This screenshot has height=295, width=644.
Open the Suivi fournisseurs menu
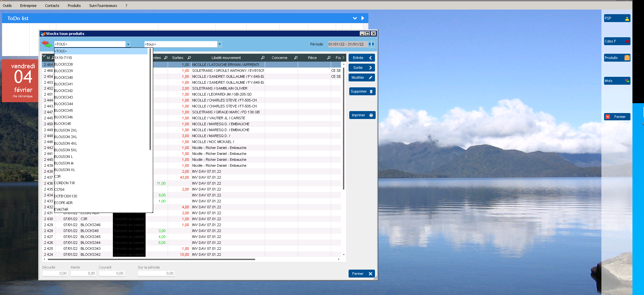103,6
